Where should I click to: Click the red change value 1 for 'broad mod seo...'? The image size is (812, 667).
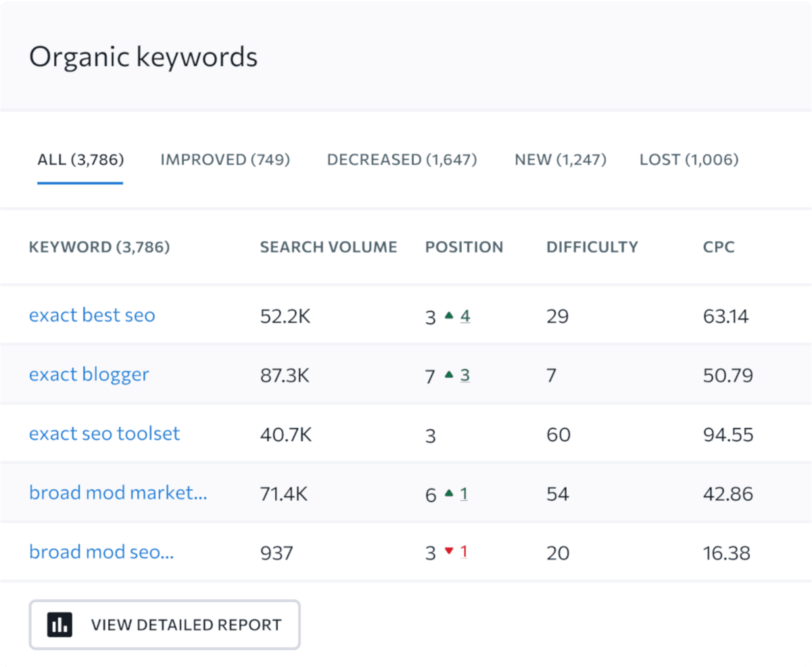click(x=464, y=552)
